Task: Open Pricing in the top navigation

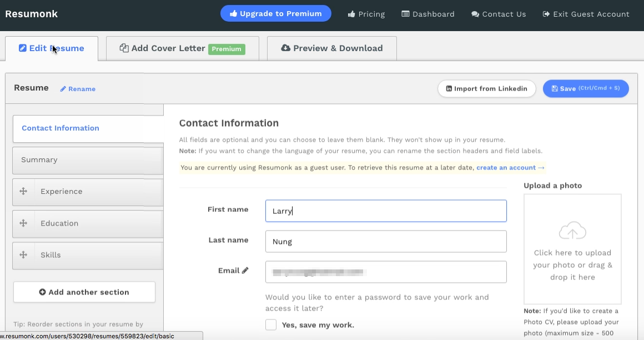Action: click(366, 14)
